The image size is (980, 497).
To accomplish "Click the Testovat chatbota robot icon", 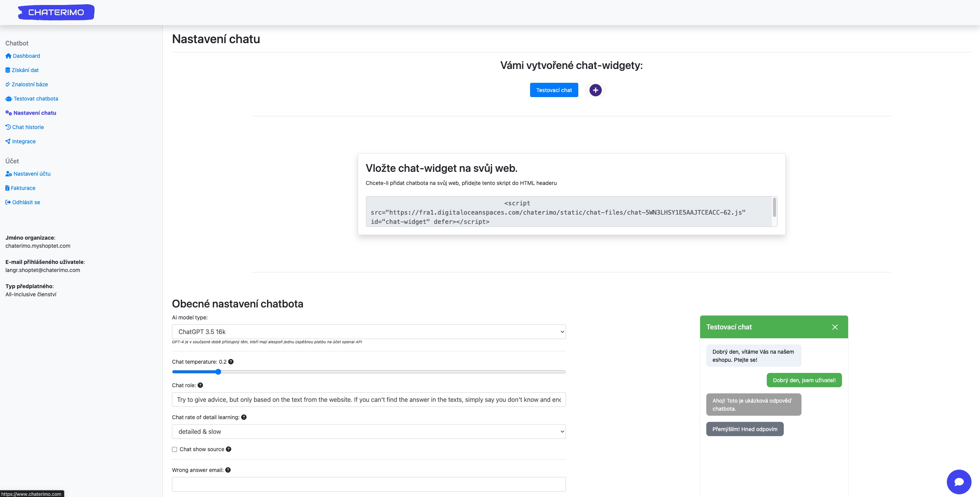I will (9, 99).
